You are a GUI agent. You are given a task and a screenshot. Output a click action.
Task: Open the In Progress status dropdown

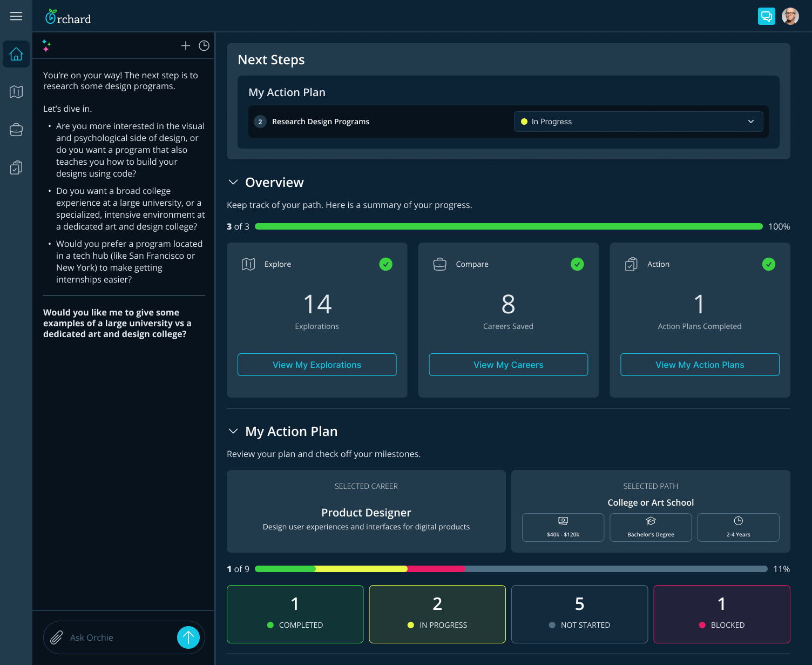pos(638,122)
